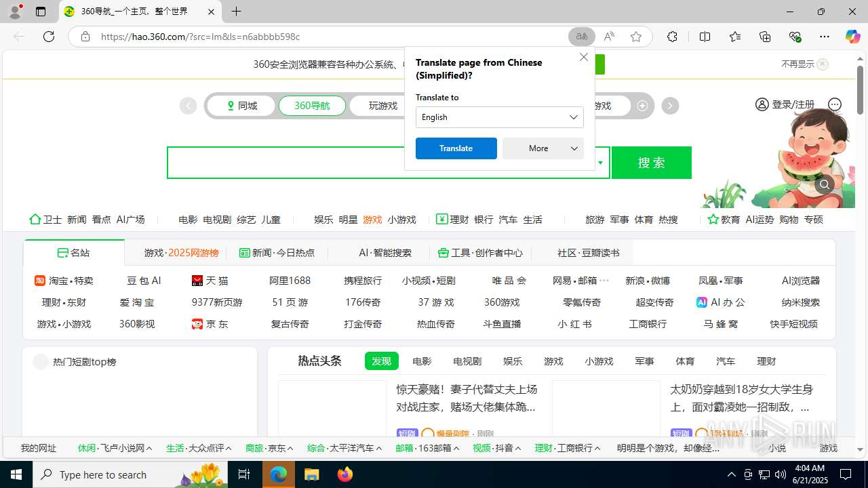868x488 pixels.
Task: Click the magnifier icon on the watermelon illustration
Action: pos(825,184)
